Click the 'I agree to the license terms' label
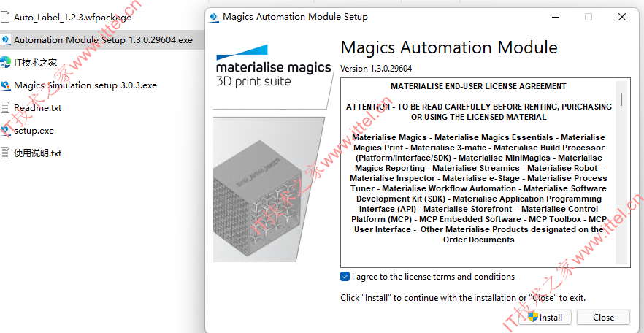 [x=433, y=277]
